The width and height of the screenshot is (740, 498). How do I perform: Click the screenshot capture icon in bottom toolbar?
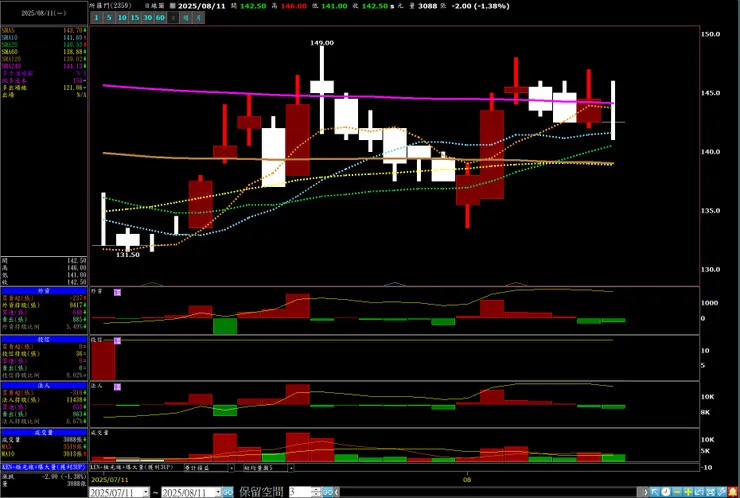[710, 492]
